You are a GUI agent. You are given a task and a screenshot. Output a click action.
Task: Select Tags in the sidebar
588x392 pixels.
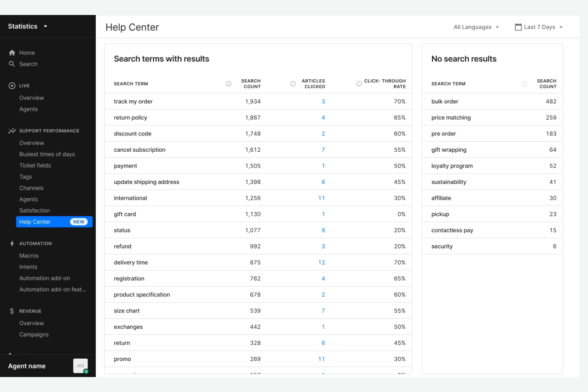[x=25, y=177]
